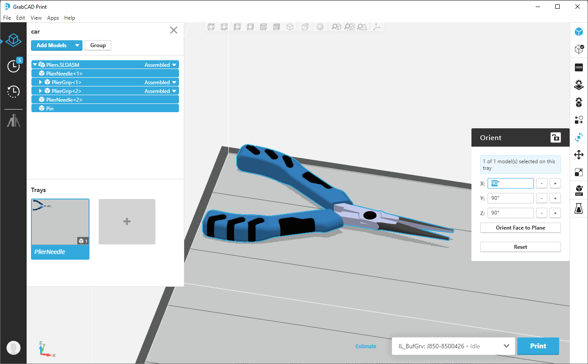
Task: Click the Y angle input field
Action: [x=510, y=198]
